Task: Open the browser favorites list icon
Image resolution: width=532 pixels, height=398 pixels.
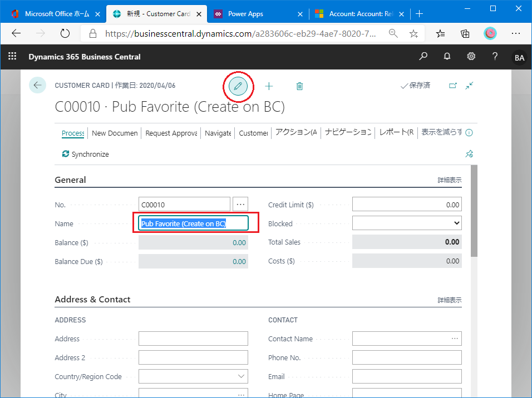Action: [x=440, y=33]
